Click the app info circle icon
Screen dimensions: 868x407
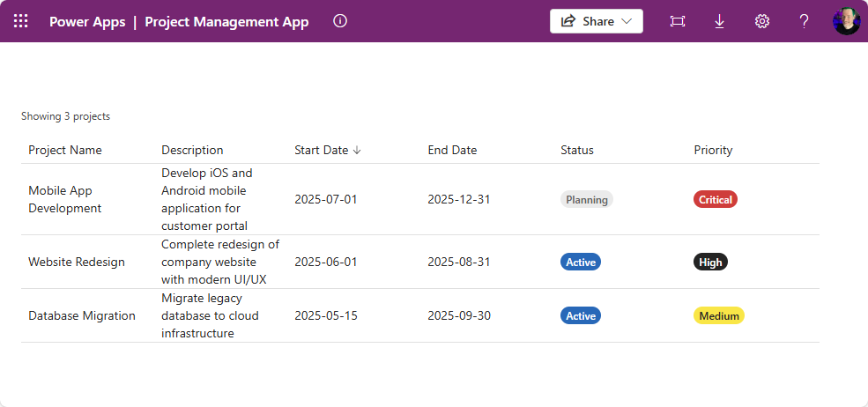340,21
